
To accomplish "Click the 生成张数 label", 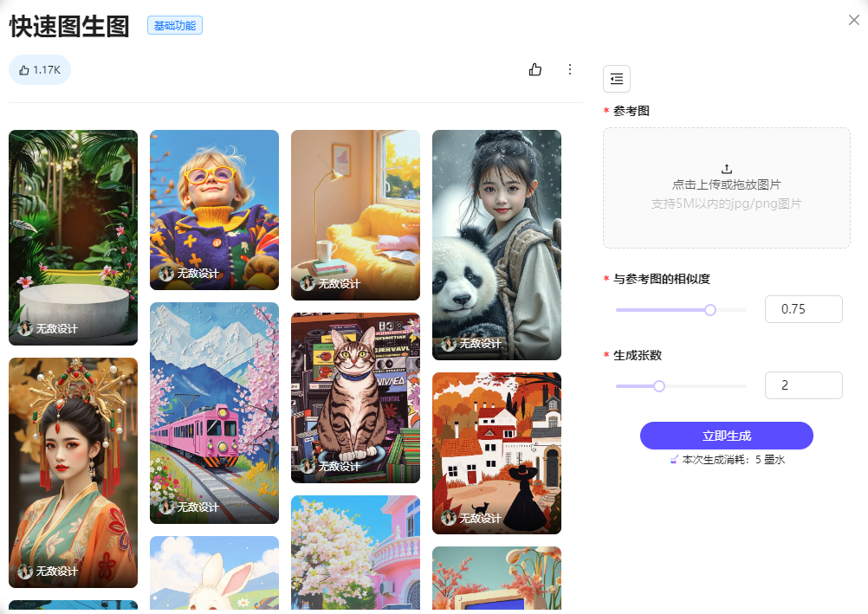I will tap(638, 355).
